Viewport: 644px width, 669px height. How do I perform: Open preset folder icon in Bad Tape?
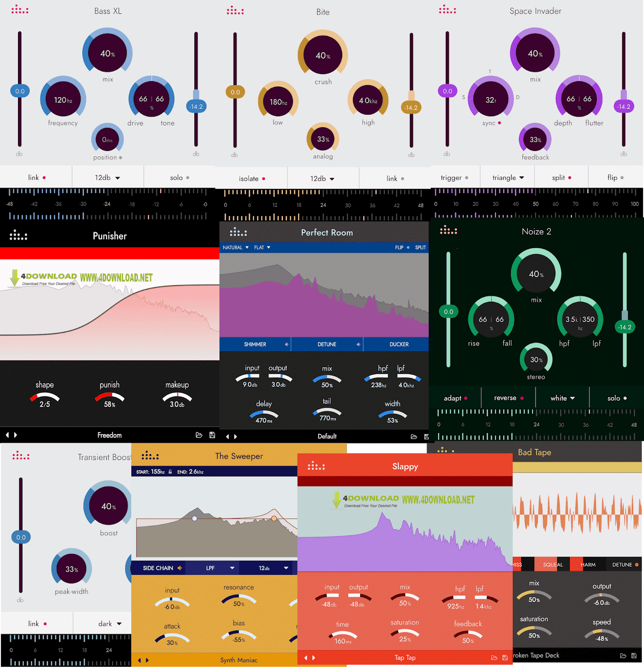click(623, 656)
